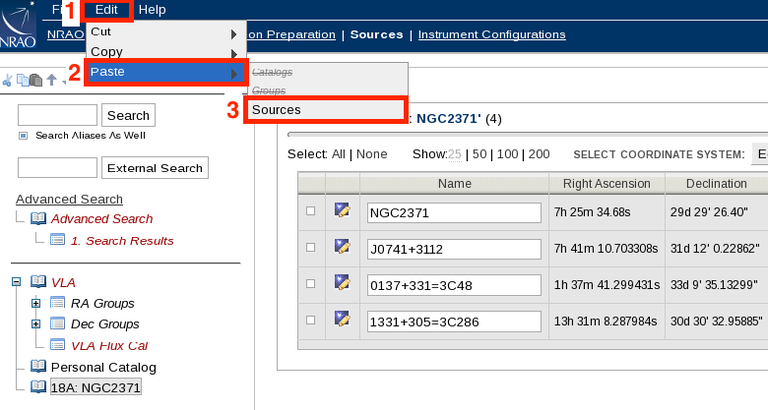The width and height of the screenshot is (768, 410).
Task: Show 50 sources per page
Action: pos(479,154)
